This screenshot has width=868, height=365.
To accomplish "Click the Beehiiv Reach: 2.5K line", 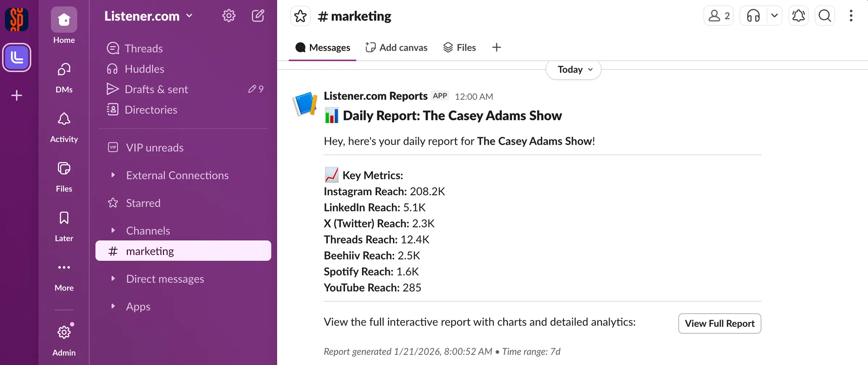I will pos(372,255).
